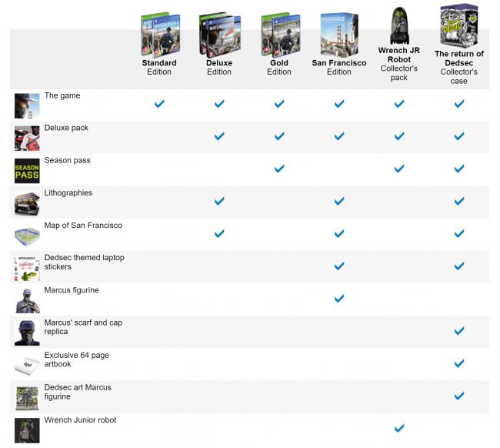
Task: Select the Wrench Junior robot row icon
Action: tap(27, 430)
